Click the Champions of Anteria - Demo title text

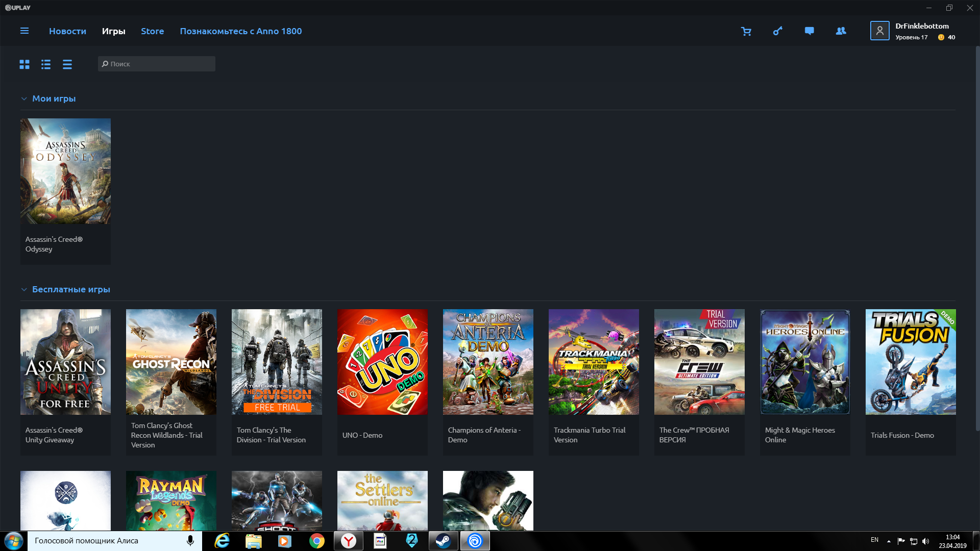(484, 435)
